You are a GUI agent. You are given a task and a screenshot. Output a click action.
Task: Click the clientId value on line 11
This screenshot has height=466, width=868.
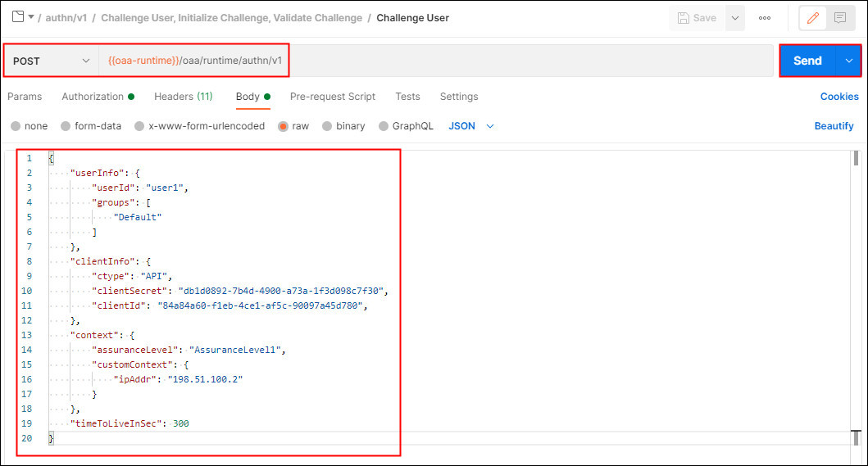pyautogui.click(x=260, y=305)
